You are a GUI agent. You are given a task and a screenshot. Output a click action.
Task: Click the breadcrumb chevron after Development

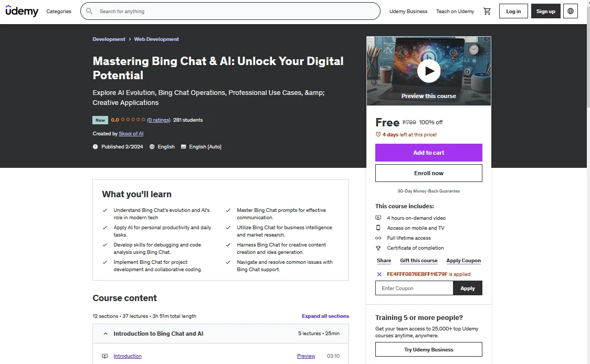(130, 39)
